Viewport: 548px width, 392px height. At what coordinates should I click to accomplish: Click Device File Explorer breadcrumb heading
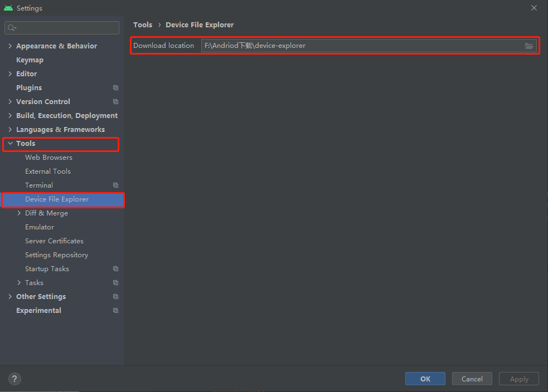[x=200, y=25]
